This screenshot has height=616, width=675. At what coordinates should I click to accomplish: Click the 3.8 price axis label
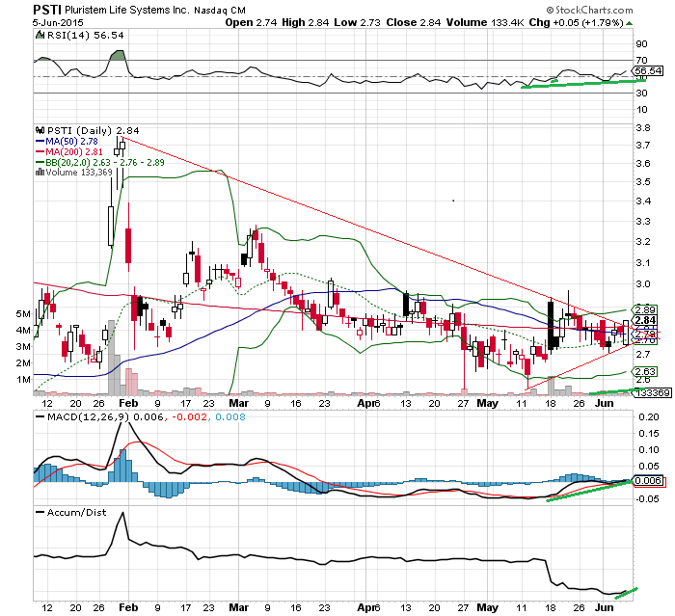point(643,128)
